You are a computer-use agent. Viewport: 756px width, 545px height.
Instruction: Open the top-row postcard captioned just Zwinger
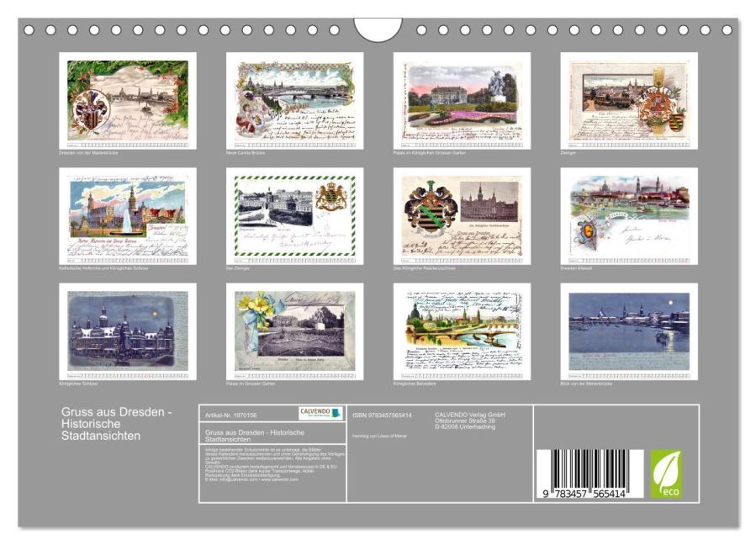(x=629, y=101)
